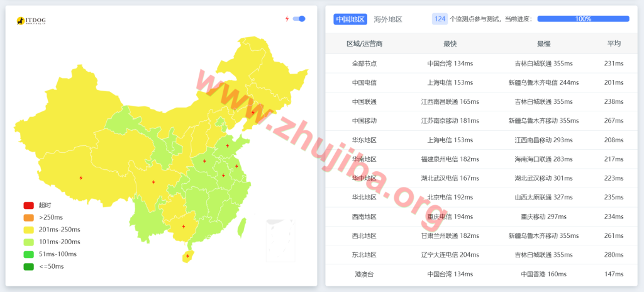The image size is (644, 292).
Task: Click the 区域/运营商 column header
Action: click(x=364, y=43)
